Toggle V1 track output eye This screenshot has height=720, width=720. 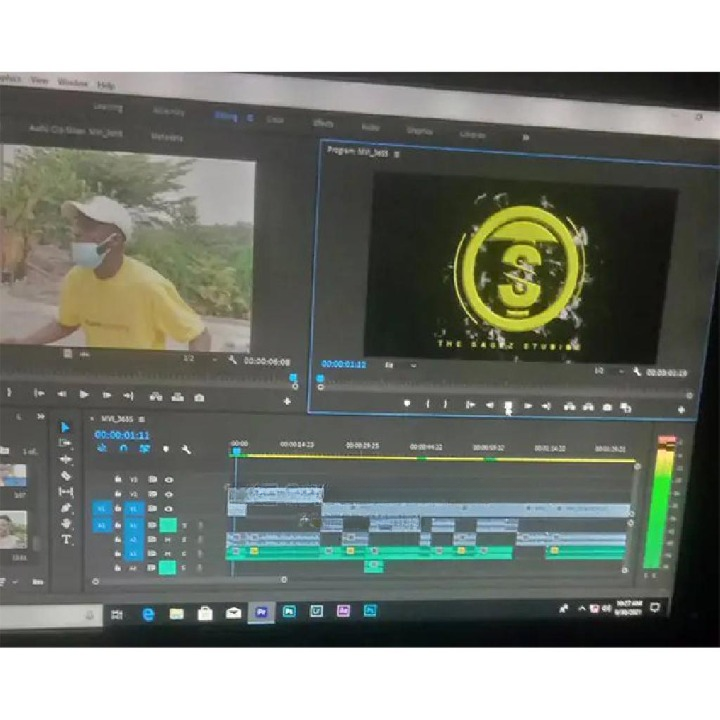coord(169,509)
